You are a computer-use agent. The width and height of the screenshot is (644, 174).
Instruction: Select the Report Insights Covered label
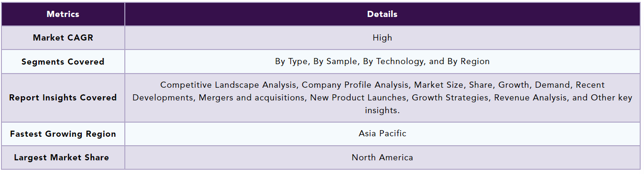[x=63, y=98]
